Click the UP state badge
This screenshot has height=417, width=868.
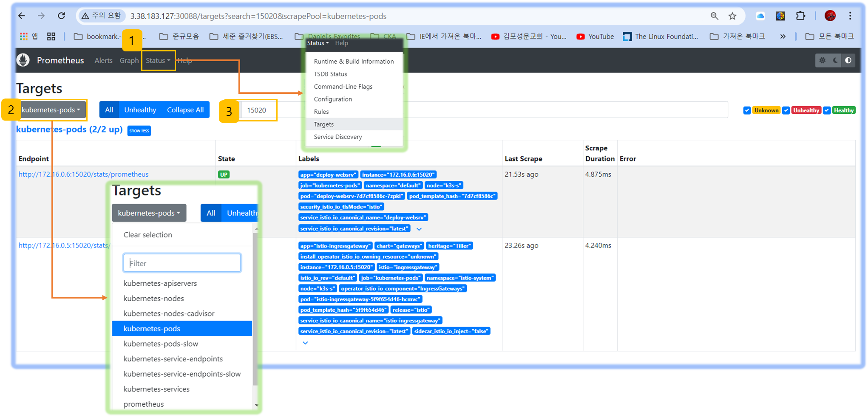point(224,175)
